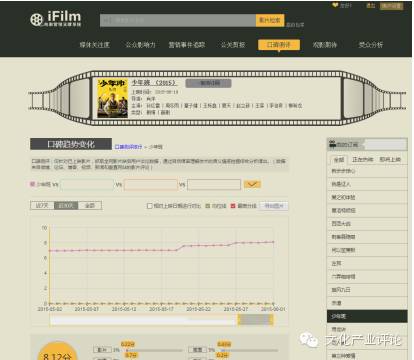
Task: Click the export image button above chart
Action: point(274,206)
